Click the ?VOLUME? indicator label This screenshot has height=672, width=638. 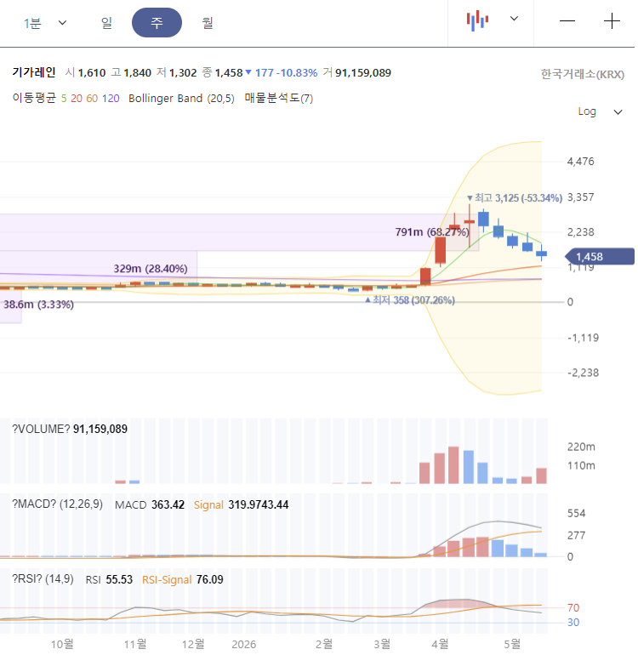[x=41, y=429]
